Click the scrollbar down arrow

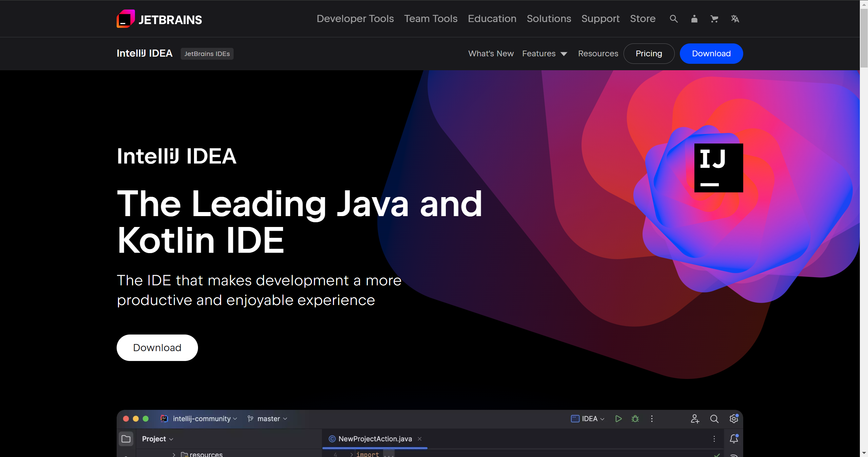click(864, 453)
